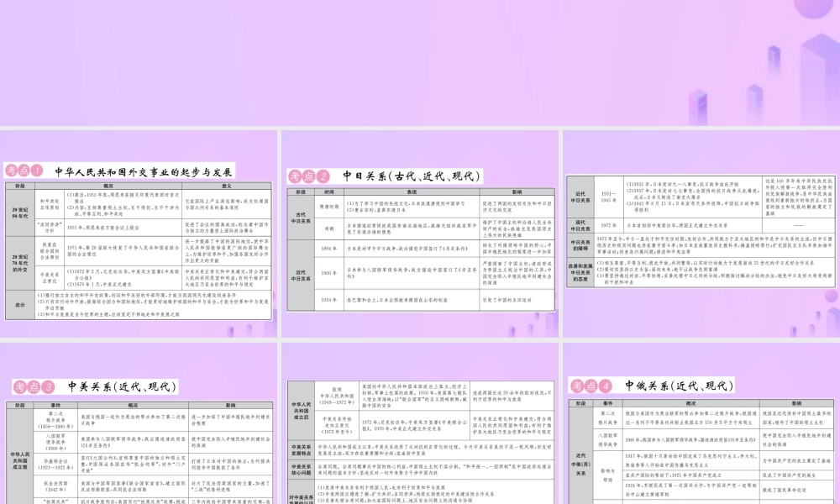Select the 中美关系发展特点 cell
This screenshot has width=840, height=504.
301,450
